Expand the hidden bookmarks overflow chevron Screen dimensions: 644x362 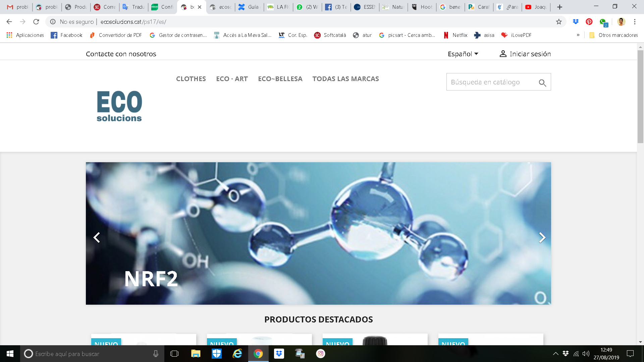coord(578,35)
